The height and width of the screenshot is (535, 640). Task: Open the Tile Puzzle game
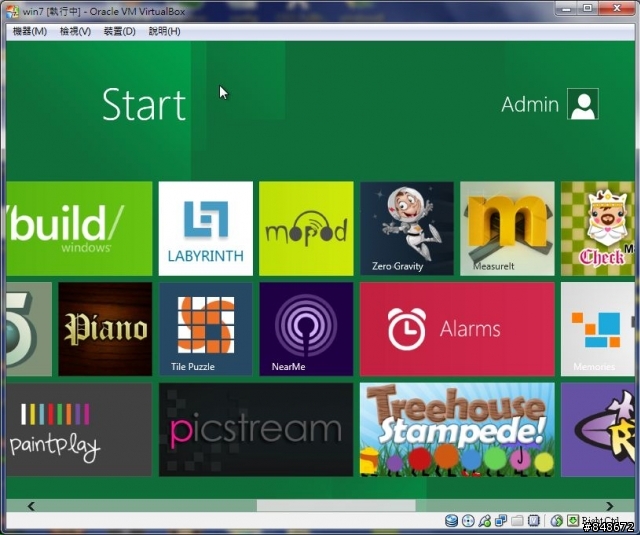click(x=206, y=329)
